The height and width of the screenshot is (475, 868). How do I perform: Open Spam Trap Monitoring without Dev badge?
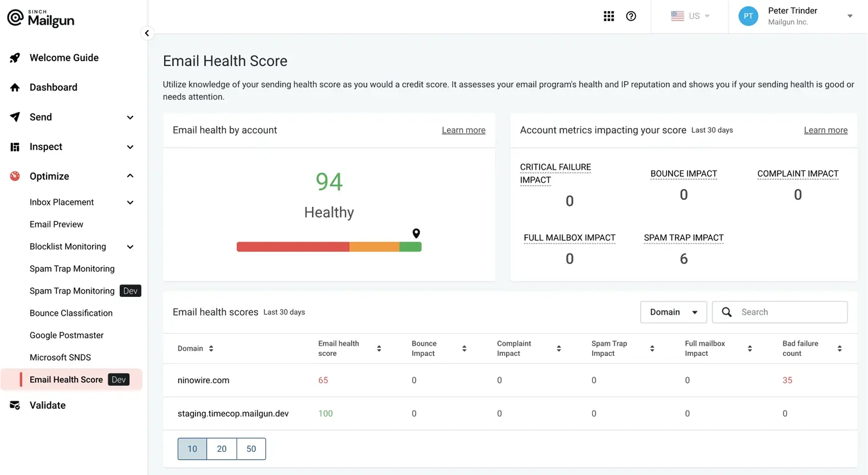(72, 269)
